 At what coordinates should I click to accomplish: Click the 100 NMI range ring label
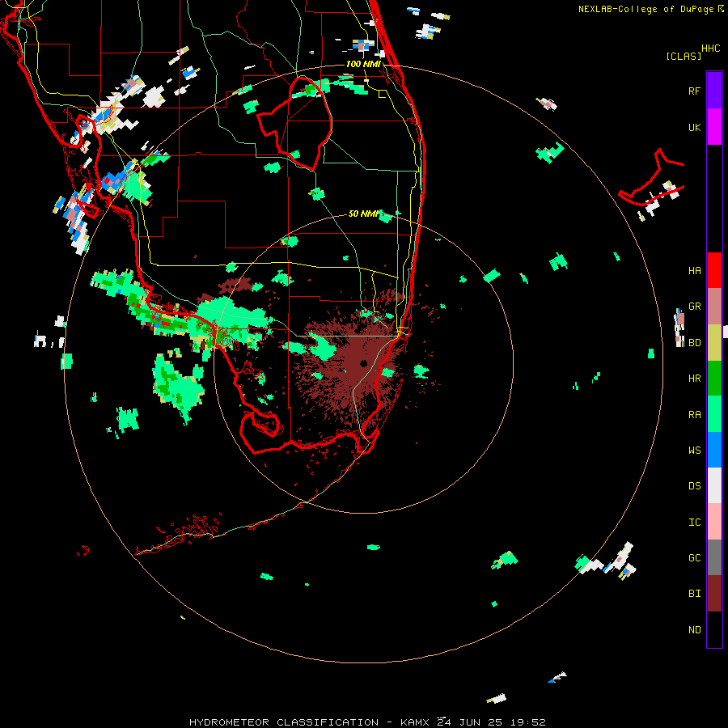pos(363,64)
